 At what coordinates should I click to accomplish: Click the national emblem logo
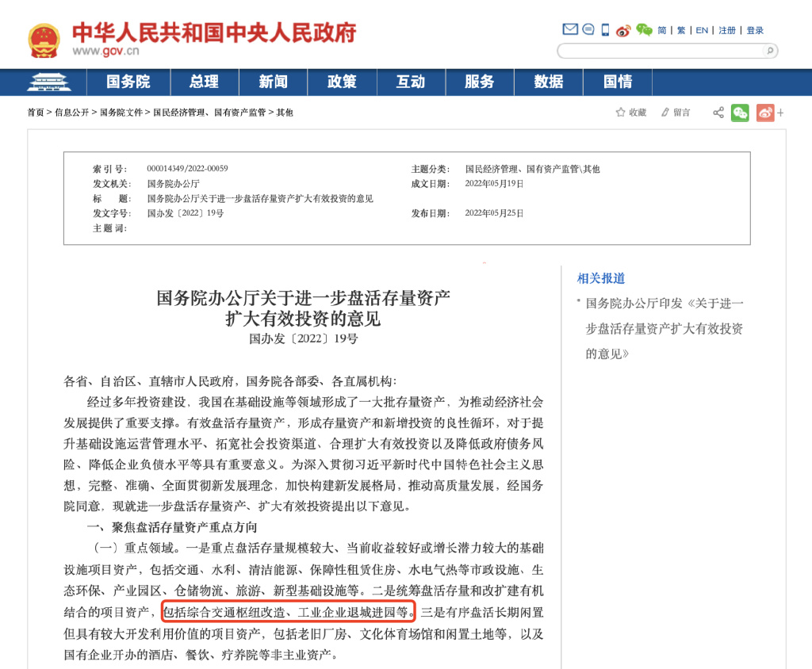(x=44, y=40)
